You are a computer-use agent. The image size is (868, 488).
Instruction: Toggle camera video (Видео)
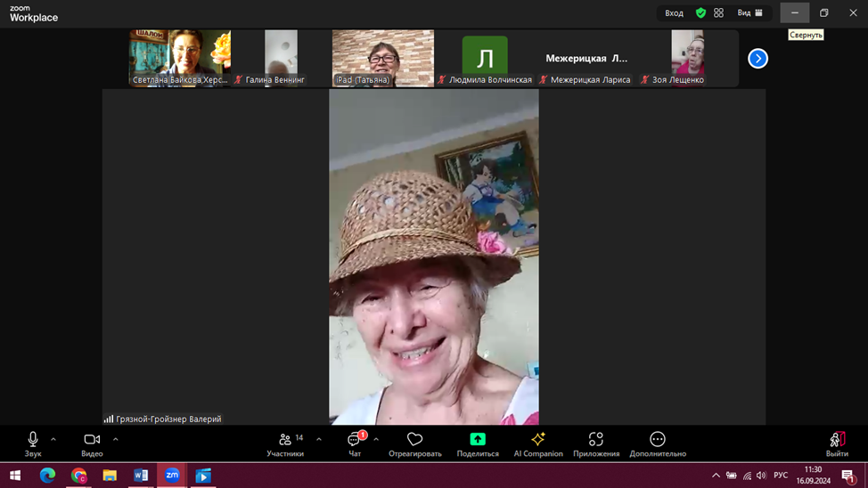click(x=92, y=439)
